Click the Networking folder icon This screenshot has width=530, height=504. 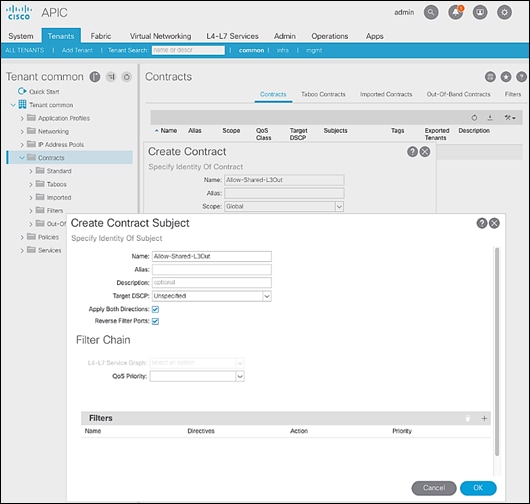[x=31, y=131]
